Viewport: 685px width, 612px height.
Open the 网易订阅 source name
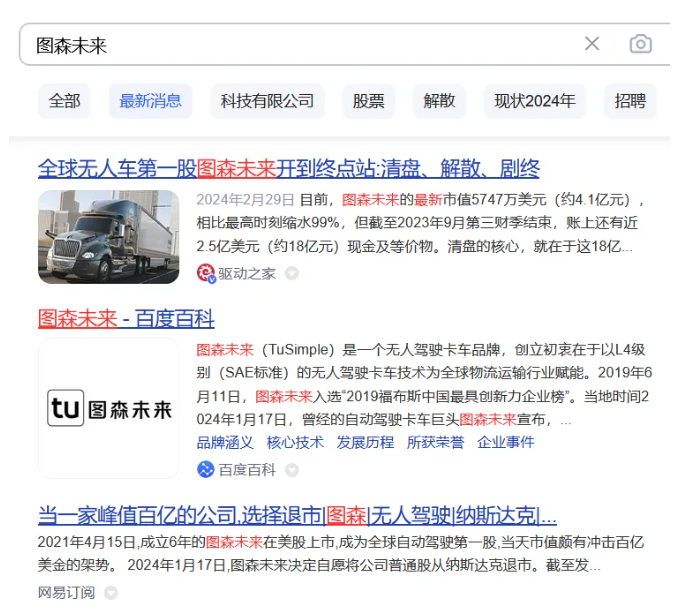(x=66, y=593)
